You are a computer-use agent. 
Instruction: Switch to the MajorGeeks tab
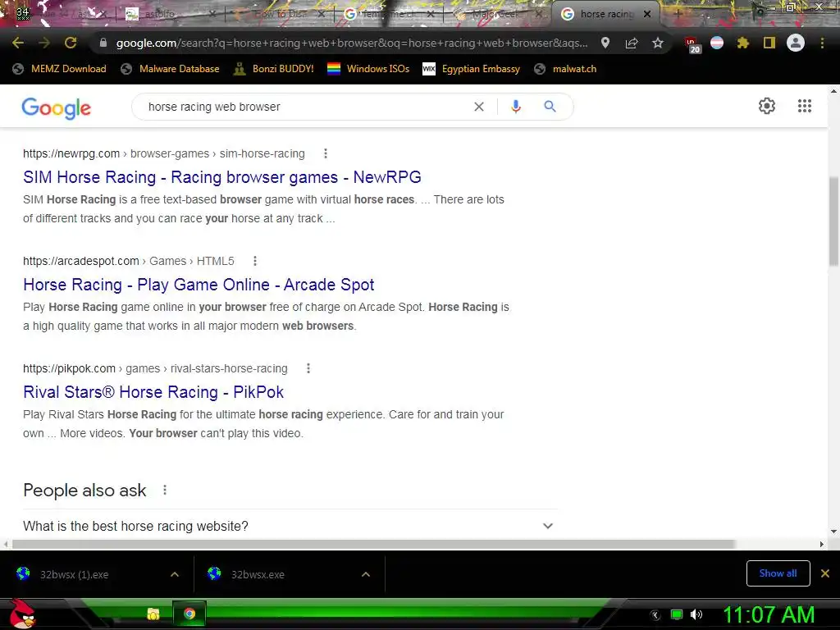coord(495,14)
